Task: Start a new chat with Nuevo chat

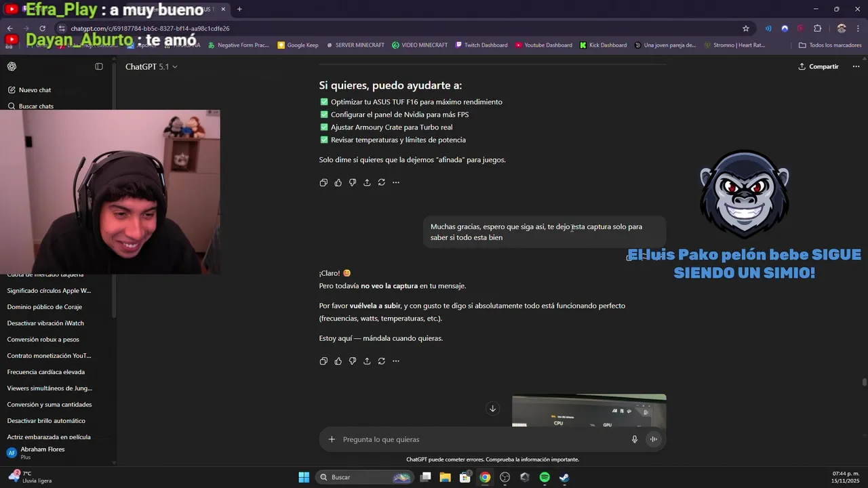Action: point(29,90)
